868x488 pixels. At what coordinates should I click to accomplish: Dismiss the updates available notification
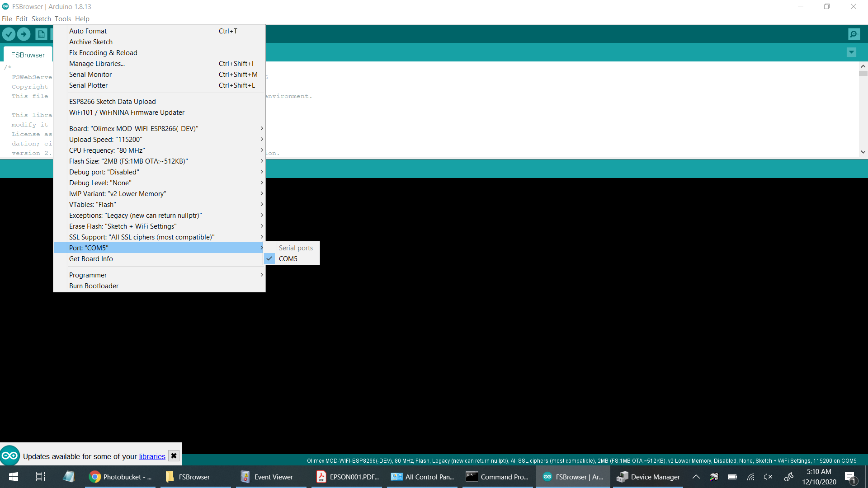pos(174,456)
